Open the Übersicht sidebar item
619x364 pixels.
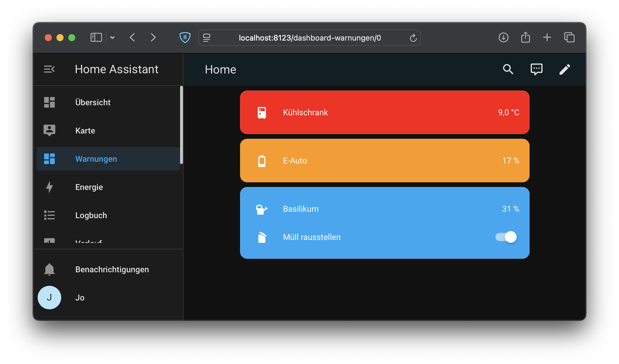click(93, 102)
